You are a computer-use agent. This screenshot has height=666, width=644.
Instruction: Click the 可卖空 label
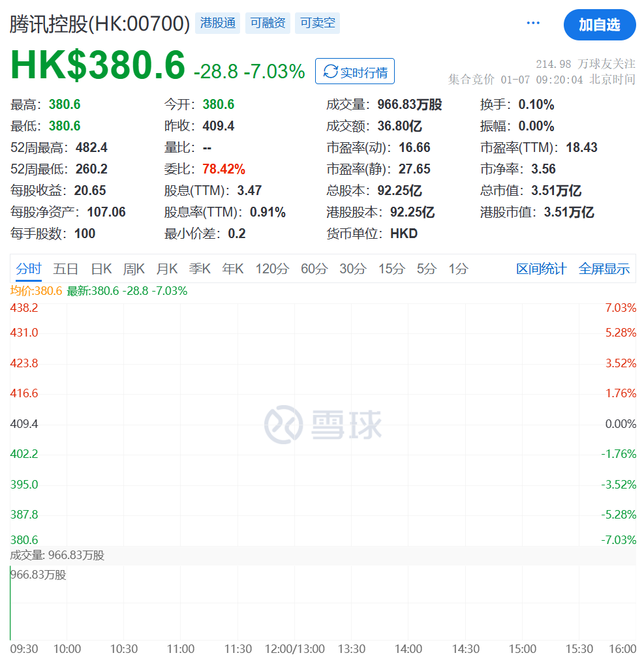pos(317,23)
